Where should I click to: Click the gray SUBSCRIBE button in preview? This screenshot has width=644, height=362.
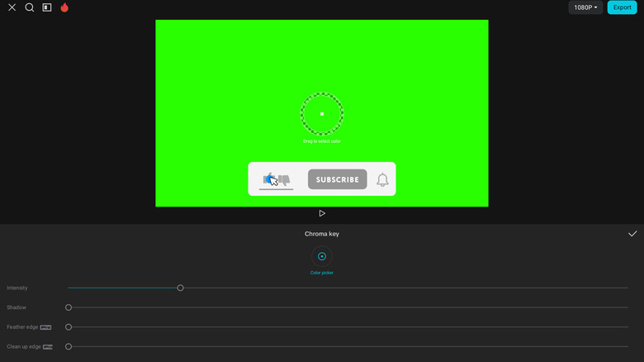tap(337, 179)
